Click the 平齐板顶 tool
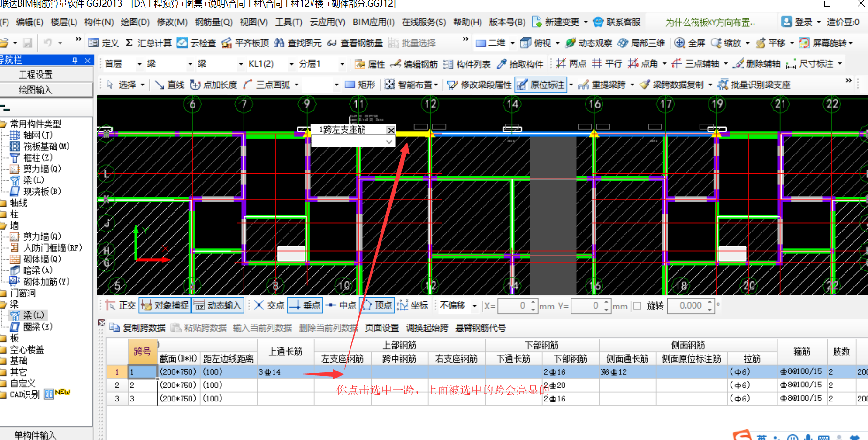868x440 pixels. 245,43
